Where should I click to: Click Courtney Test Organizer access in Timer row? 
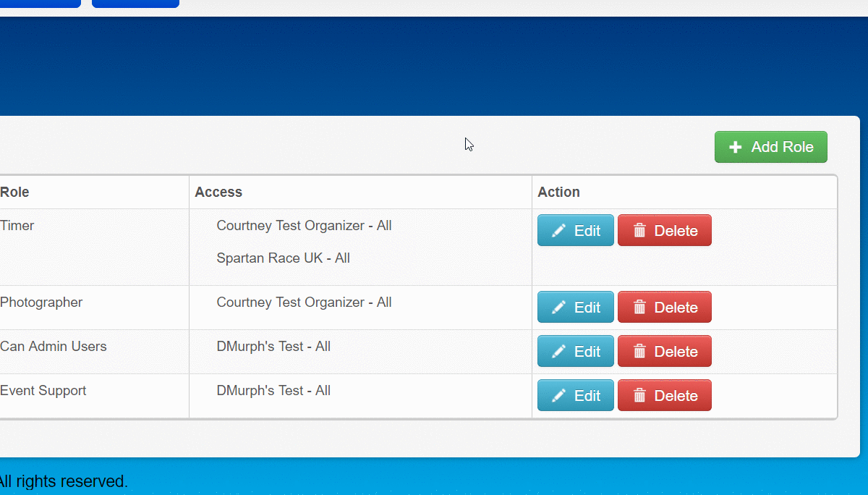pos(304,226)
